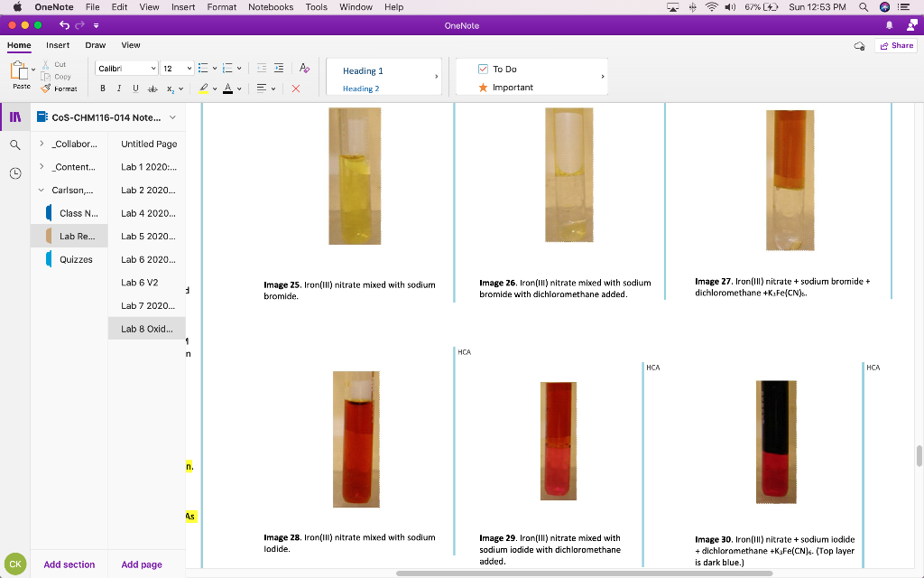Screen dimensions: 924x578
Task: Click the search magnifier sidebar icon
Action: click(15, 145)
